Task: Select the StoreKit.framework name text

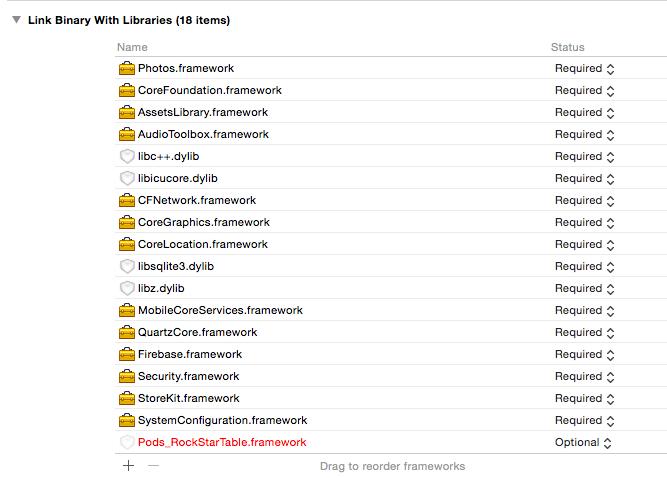Action: click(189, 398)
